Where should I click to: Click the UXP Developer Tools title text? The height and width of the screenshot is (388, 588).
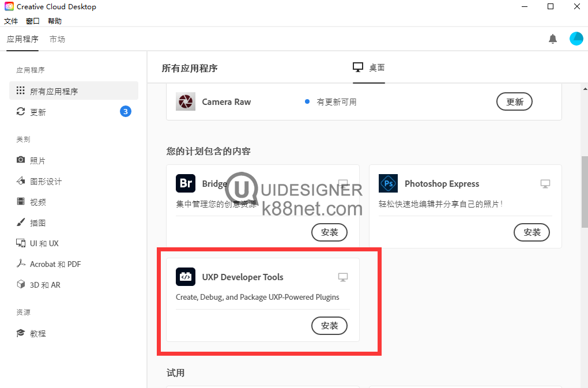pyautogui.click(x=243, y=277)
